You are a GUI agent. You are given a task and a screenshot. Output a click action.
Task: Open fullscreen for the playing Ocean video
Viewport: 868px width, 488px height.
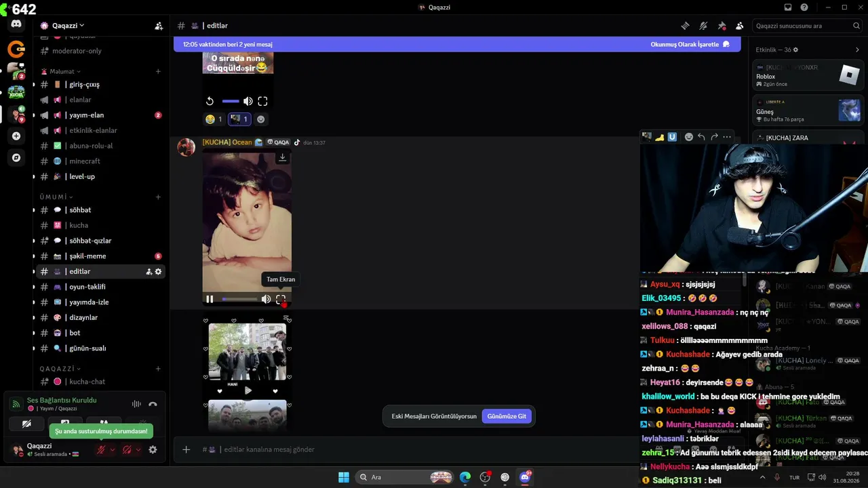[281, 299]
